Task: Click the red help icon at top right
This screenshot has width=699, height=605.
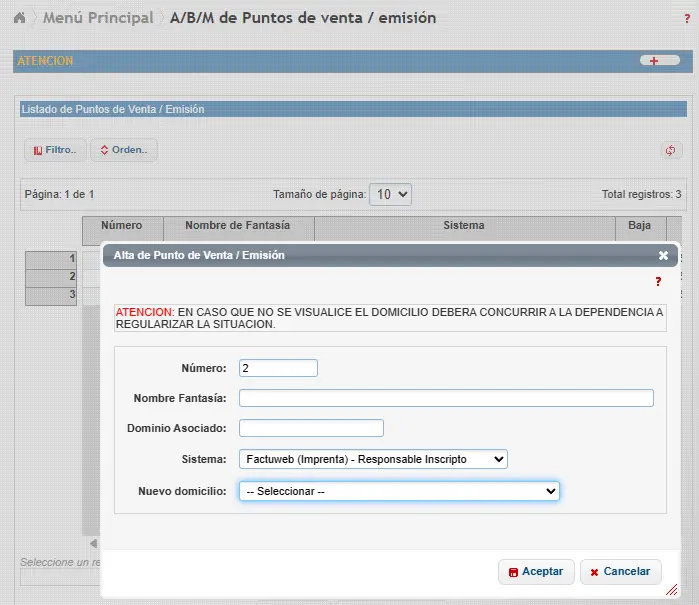Action: click(686, 18)
